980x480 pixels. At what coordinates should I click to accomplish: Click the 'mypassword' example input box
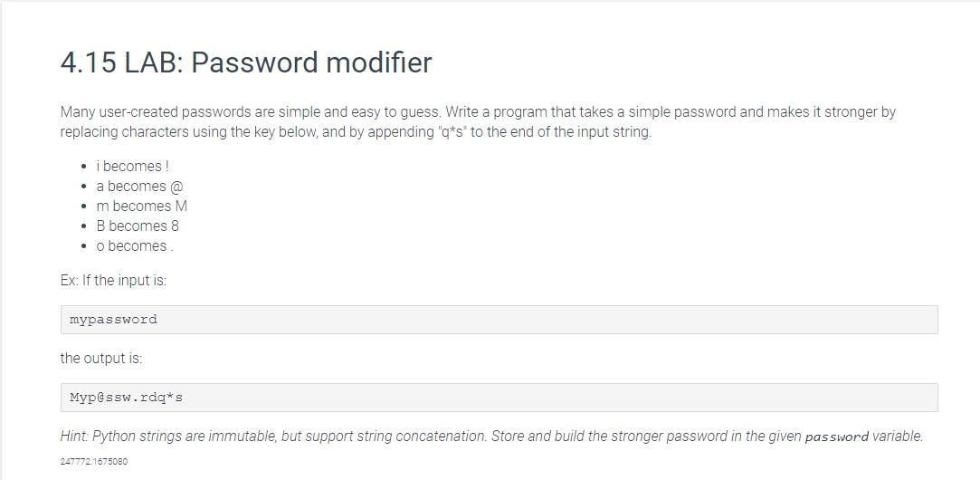[x=499, y=320]
